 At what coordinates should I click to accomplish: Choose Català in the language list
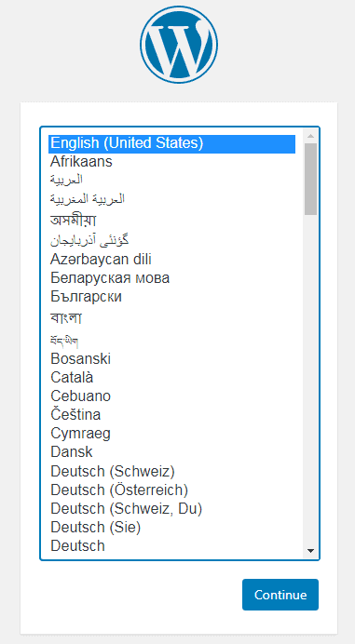point(172,377)
